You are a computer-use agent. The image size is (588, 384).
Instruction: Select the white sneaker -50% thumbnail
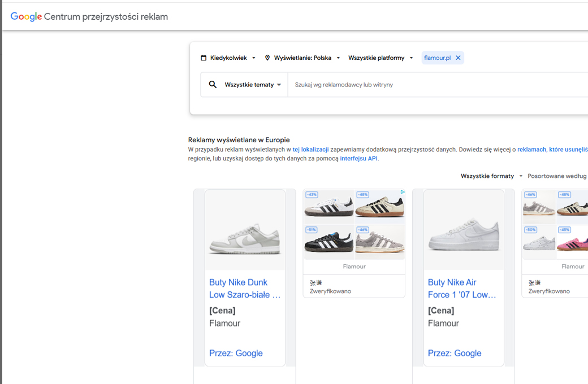coord(539,242)
